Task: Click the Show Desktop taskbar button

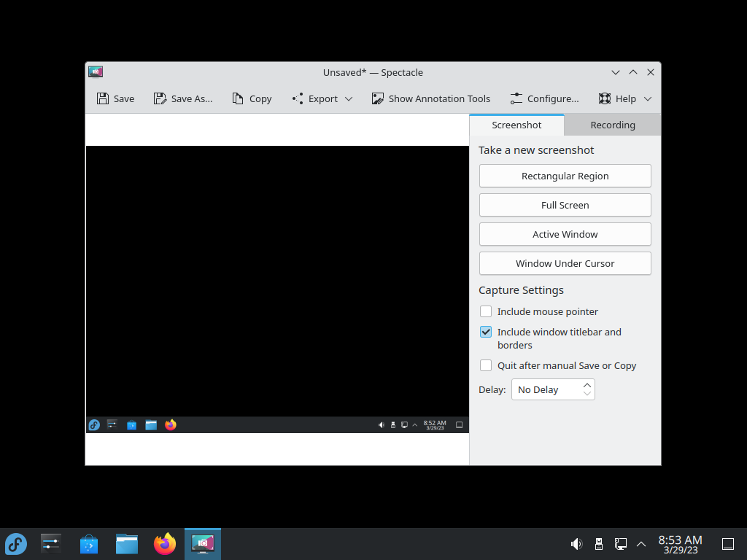Action: [728, 544]
